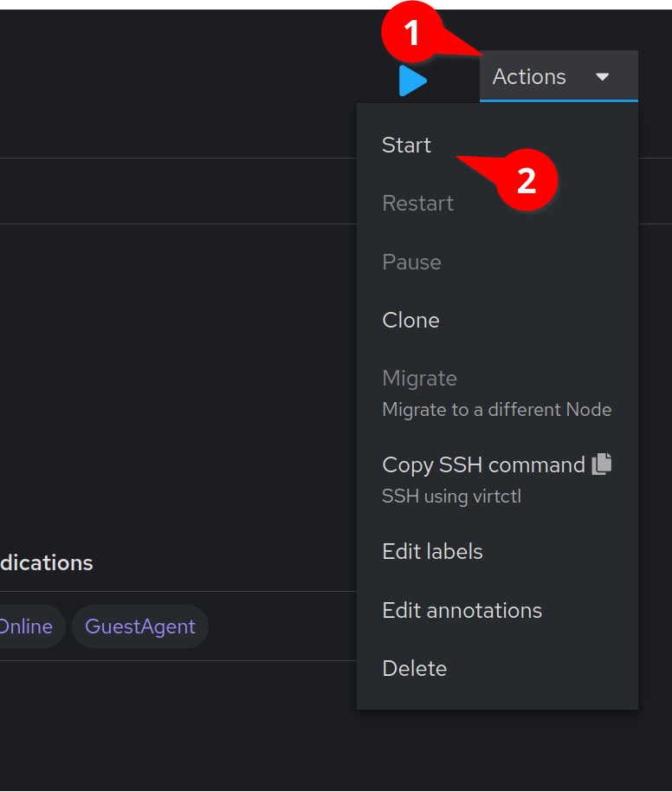Choose Delete from the Actions menu
The width and height of the screenshot is (672, 792).
click(415, 668)
